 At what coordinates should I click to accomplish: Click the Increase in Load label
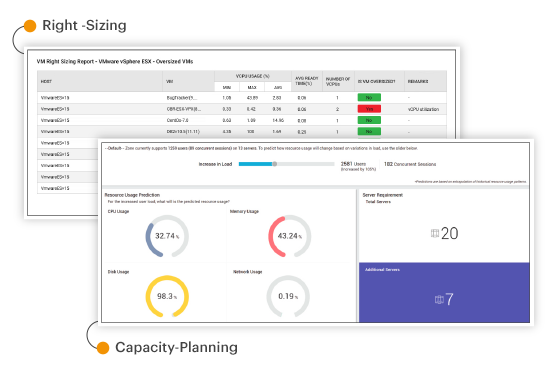coord(215,164)
